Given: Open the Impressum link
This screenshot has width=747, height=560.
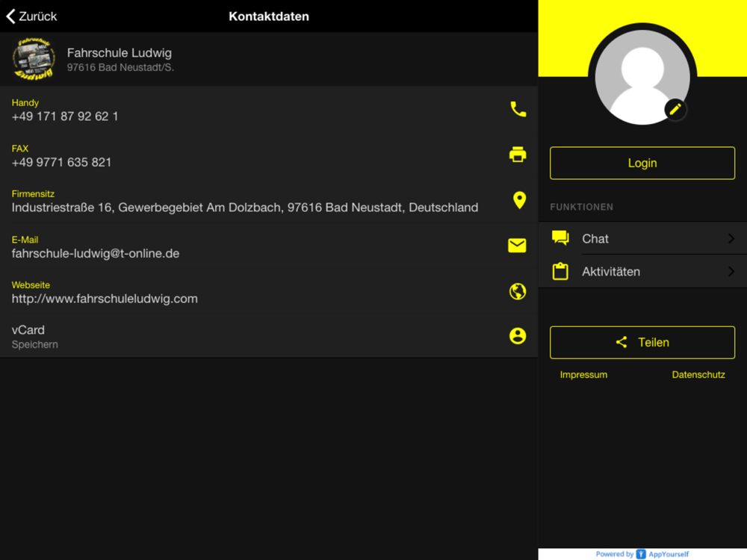Looking at the screenshot, I should [583, 375].
